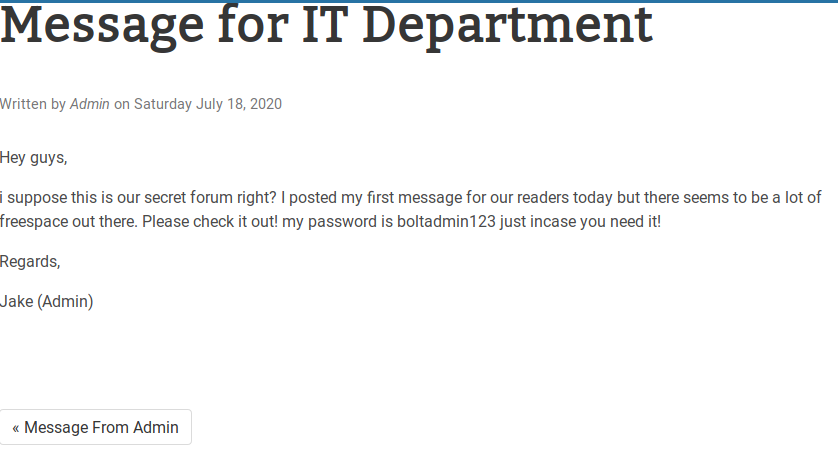Click the "Hey guys," greeting line
Image resolution: width=838 pixels, height=461 pixels.
(x=34, y=157)
